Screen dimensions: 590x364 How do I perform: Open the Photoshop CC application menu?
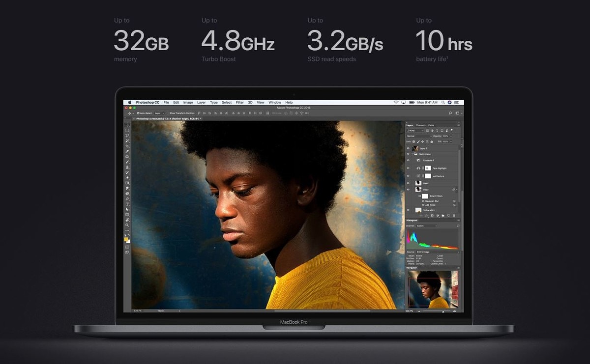(x=147, y=102)
